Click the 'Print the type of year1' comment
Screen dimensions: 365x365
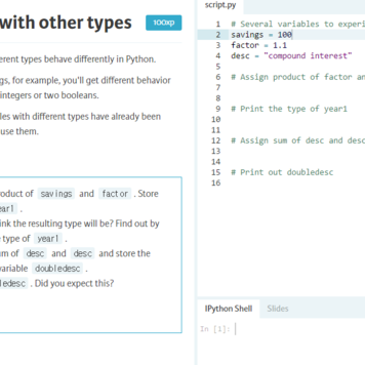coord(289,109)
